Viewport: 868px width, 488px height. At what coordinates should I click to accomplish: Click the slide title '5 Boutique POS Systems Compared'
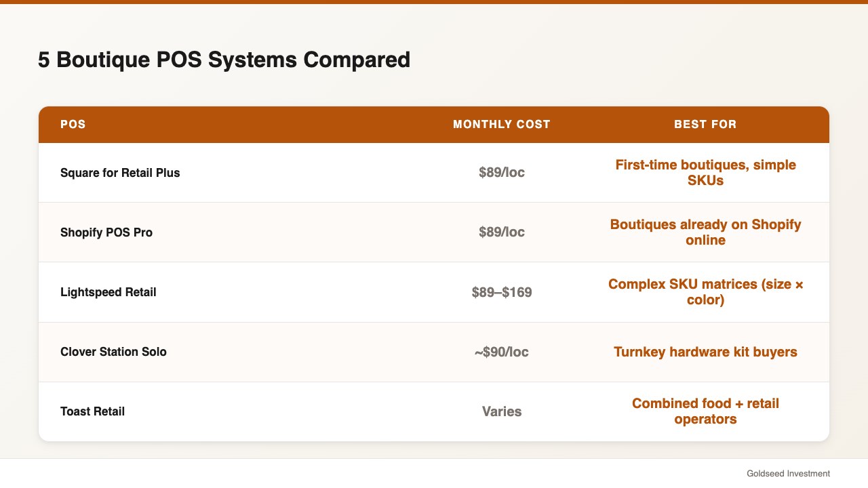[x=224, y=60]
